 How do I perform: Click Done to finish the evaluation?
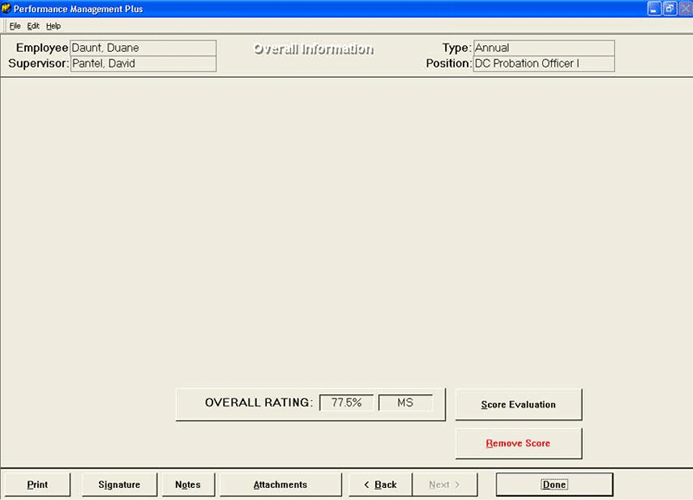(x=554, y=485)
